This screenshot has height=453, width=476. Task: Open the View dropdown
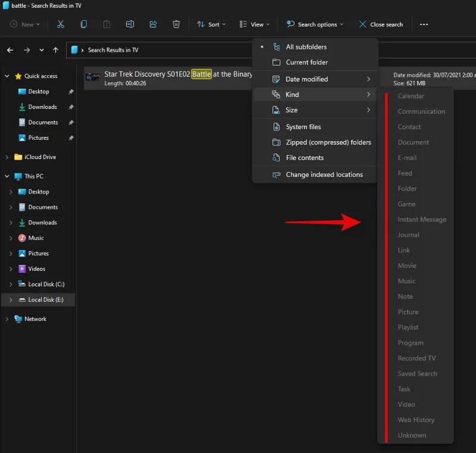255,24
